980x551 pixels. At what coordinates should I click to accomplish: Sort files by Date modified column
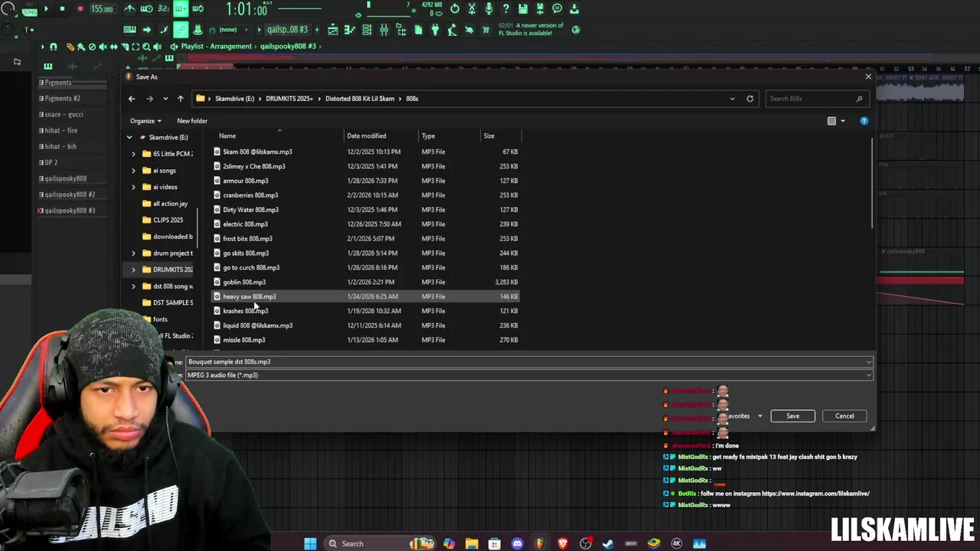[x=366, y=136]
